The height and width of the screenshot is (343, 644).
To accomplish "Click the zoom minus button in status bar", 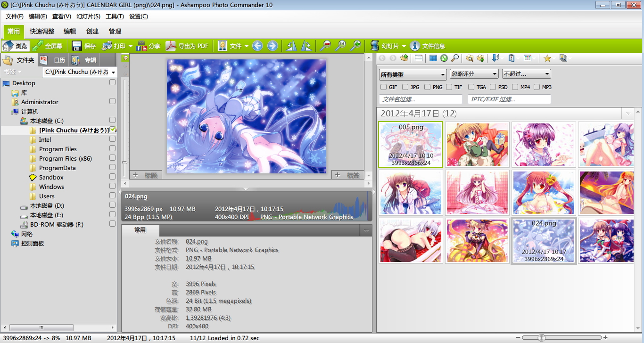I will coord(518,338).
